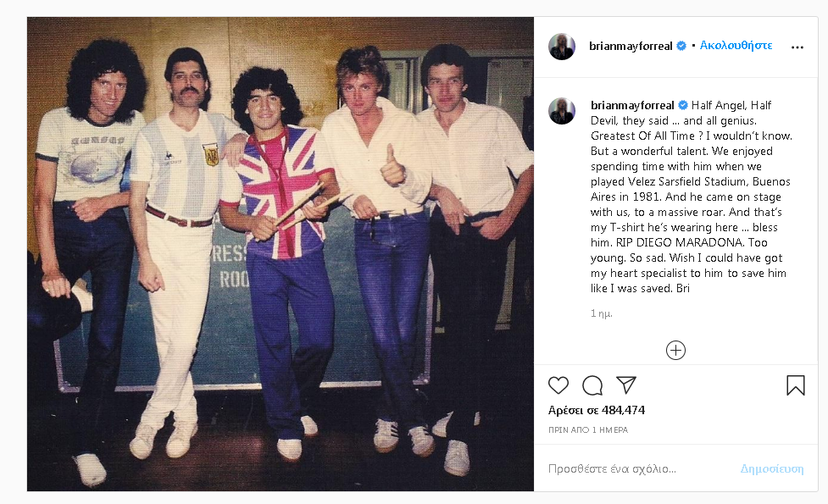Open the ΠΡΙΝ ΑΠΟ 1 ΗΜΕΡΑ post date
This screenshot has width=828, height=504.
click(x=587, y=430)
